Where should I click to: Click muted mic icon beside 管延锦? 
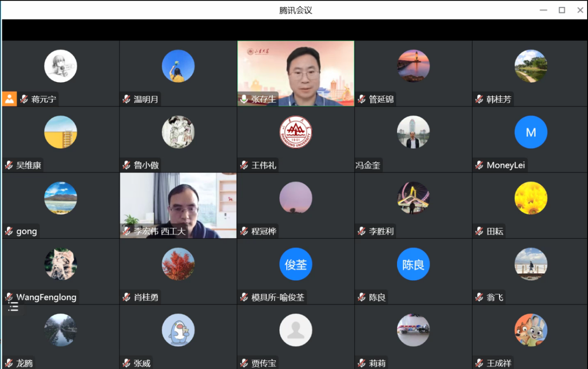pos(362,99)
